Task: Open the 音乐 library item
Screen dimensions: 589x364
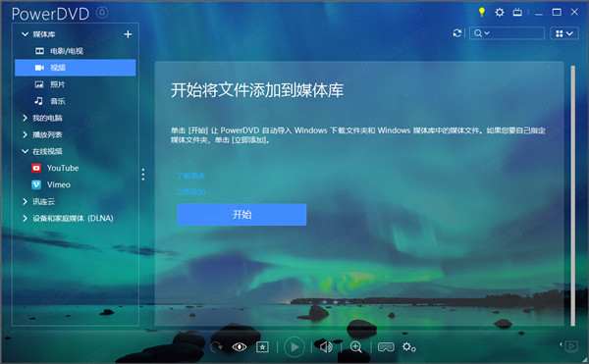Action: (58, 101)
